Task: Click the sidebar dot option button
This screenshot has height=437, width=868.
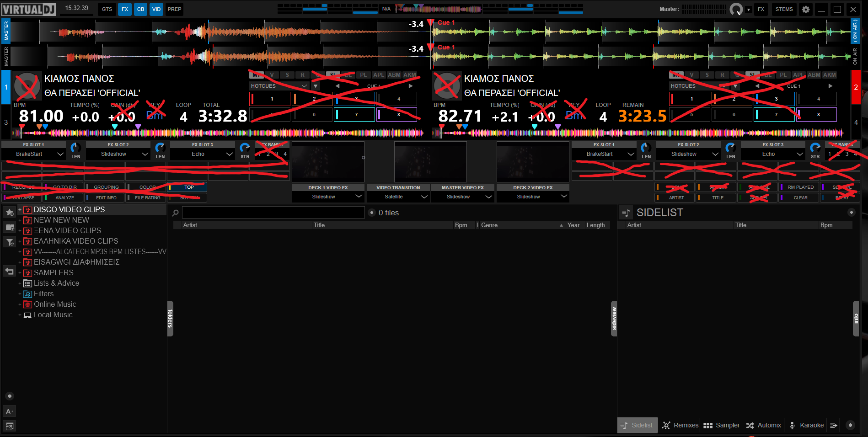Action: tap(9, 396)
